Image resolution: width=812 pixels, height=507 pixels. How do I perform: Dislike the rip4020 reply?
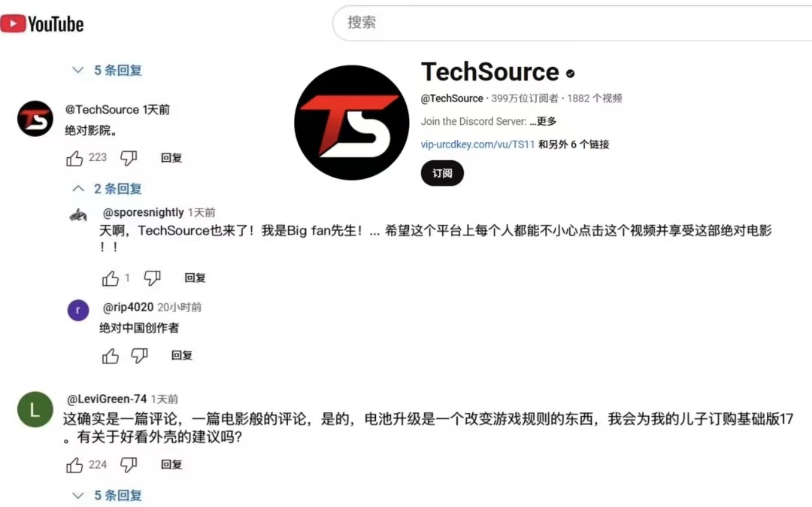[139, 356]
